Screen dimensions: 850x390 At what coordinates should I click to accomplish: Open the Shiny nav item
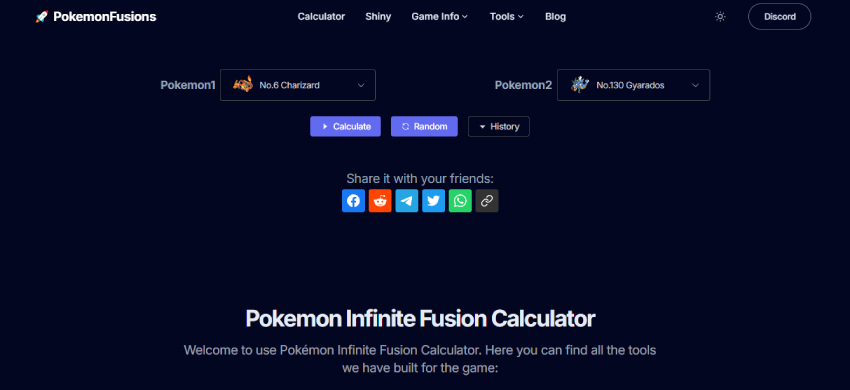[378, 17]
